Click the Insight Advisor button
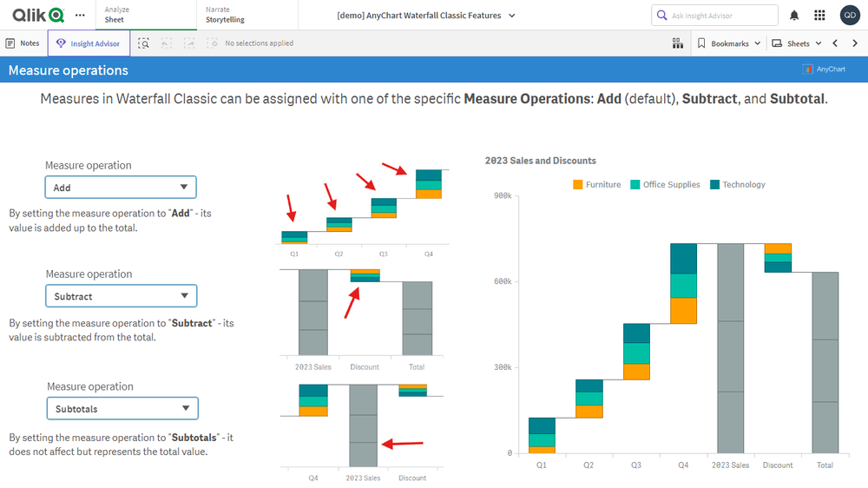This screenshot has height=488, width=868. tap(89, 43)
